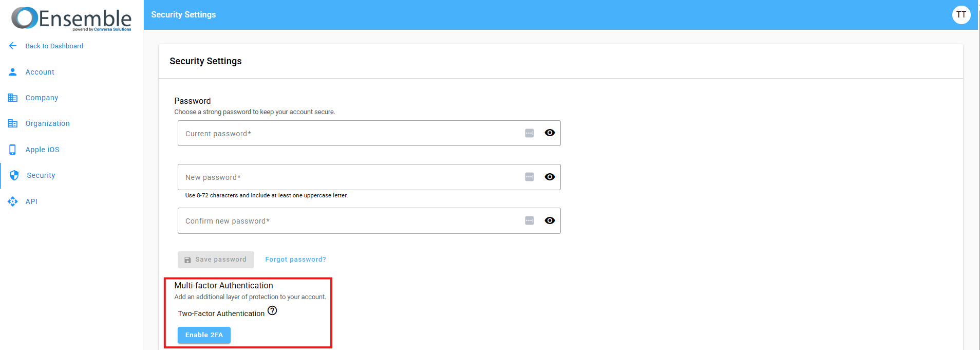980x350 pixels.
Task: Click the Multi-factor Authentication heading
Action: (223, 285)
